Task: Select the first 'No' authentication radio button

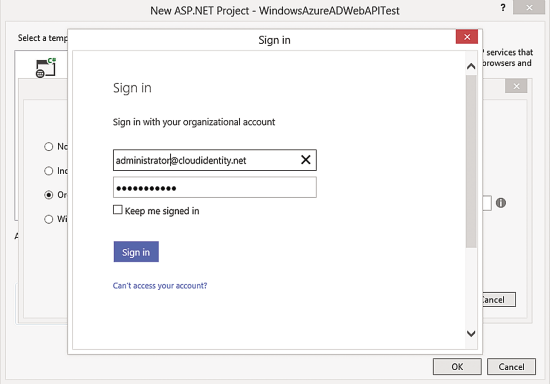Action: click(48, 146)
